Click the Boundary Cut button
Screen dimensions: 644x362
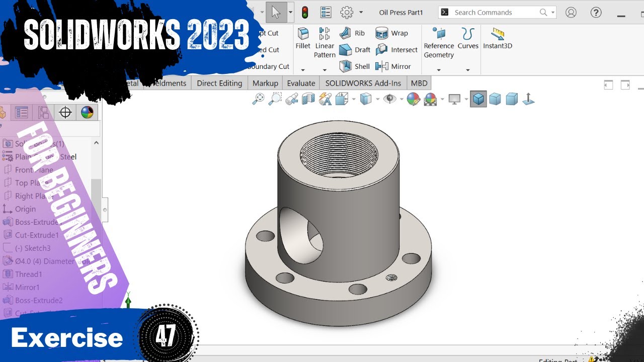click(269, 66)
